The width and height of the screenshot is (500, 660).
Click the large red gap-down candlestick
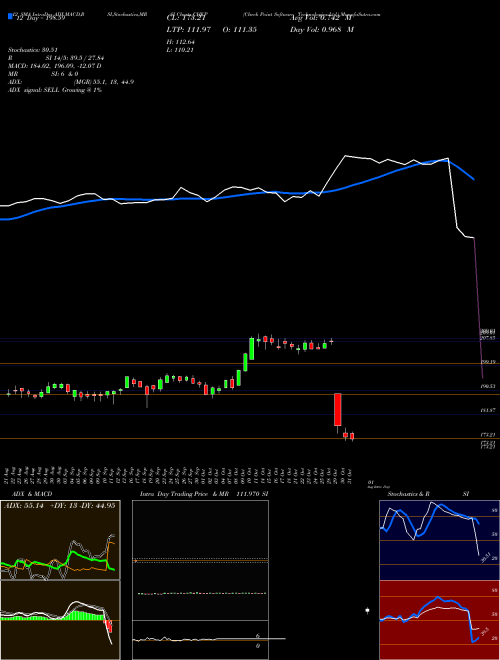click(337, 410)
